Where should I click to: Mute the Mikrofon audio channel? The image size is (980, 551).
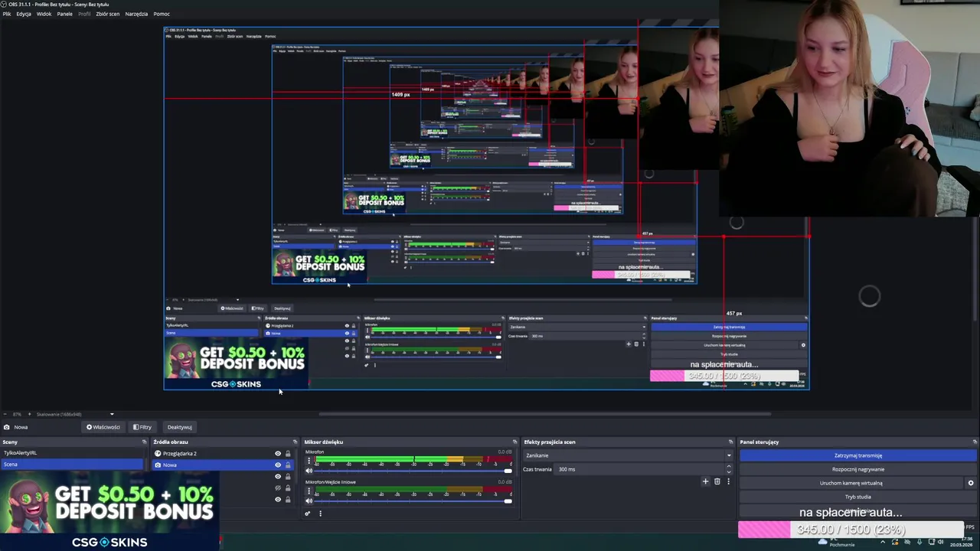click(x=309, y=471)
